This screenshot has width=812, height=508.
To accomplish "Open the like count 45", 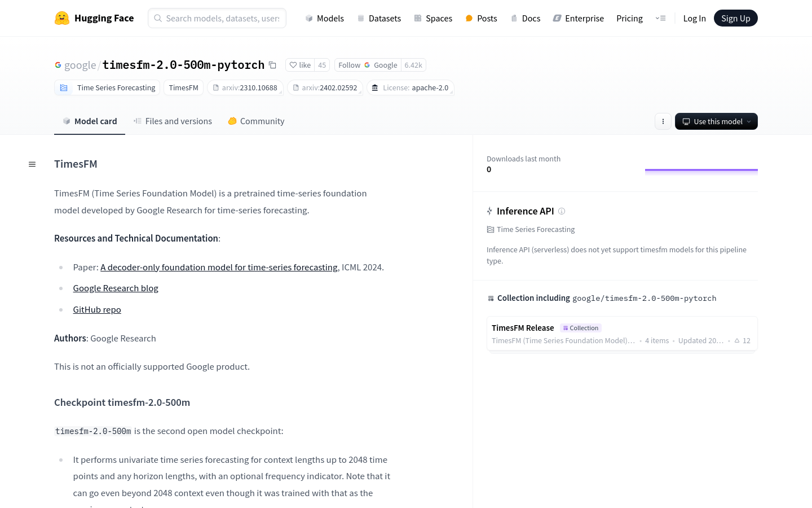I will pos(322,65).
